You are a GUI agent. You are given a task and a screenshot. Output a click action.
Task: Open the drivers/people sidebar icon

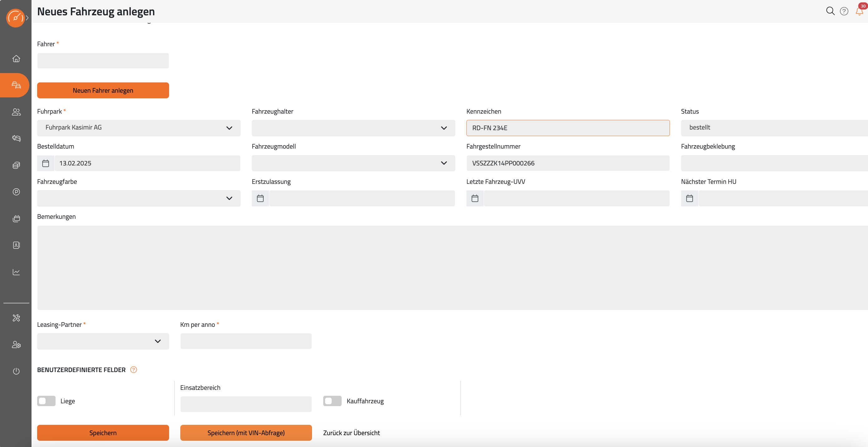tap(16, 112)
